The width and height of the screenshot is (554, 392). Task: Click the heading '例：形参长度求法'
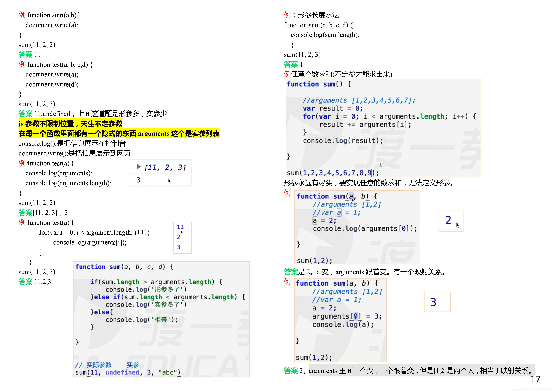pos(311,15)
